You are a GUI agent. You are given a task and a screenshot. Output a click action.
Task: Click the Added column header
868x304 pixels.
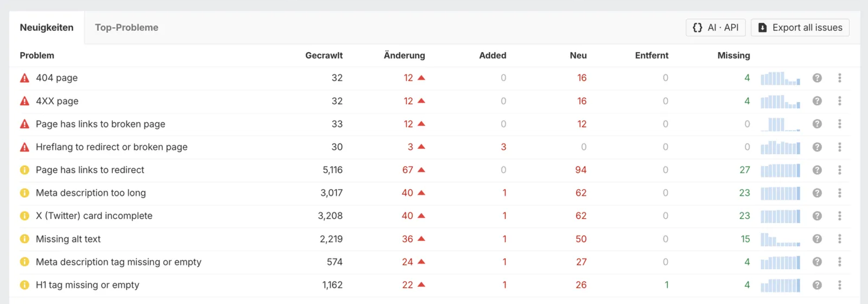click(493, 55)
